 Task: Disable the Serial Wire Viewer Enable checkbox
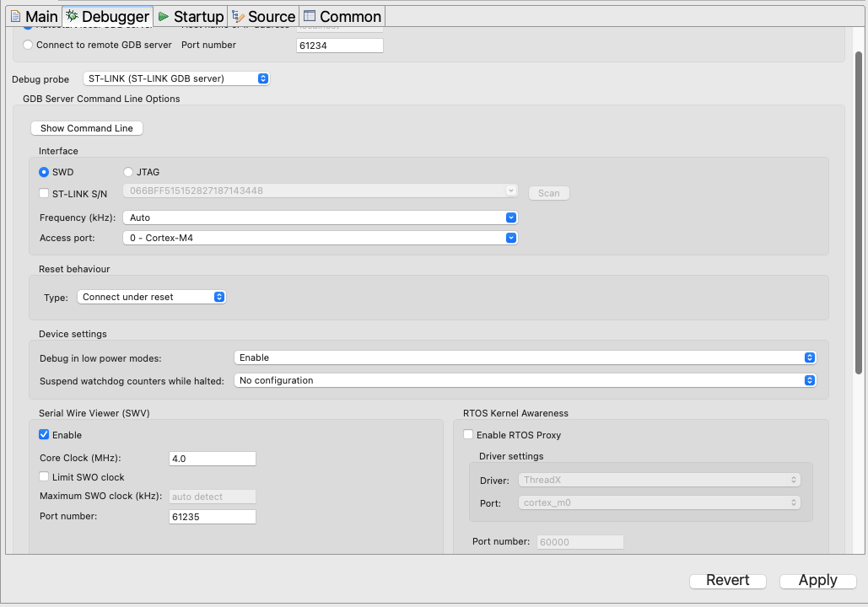[44, 435]
